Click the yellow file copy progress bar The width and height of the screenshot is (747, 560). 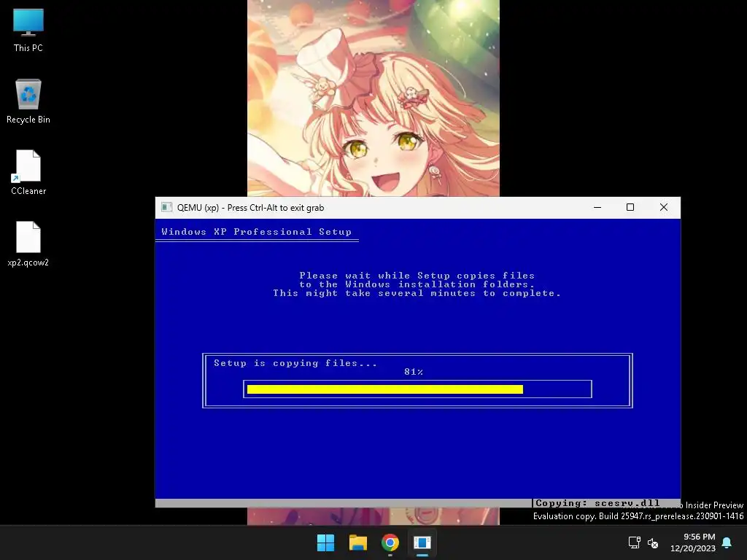(385, 389)
